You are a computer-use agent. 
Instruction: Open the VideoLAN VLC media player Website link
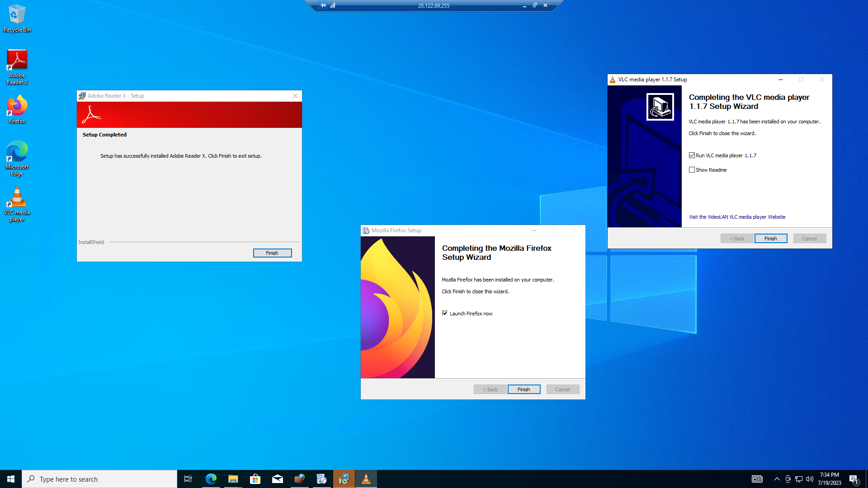[737, 217]
